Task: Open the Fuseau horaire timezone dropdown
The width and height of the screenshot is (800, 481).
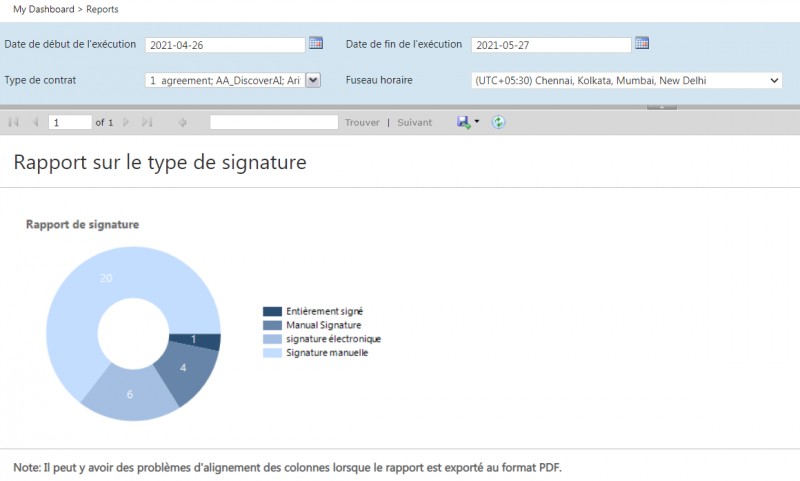Action: pyautogui.click(x=774, y=80)
